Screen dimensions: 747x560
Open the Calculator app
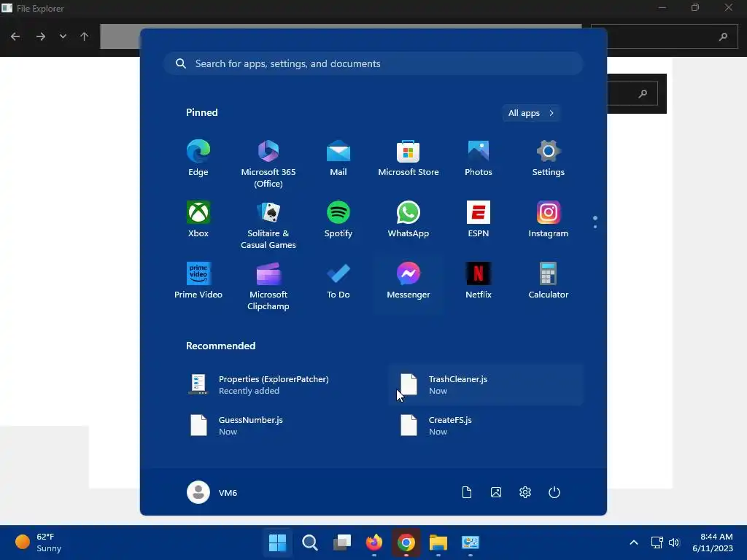pyautogui.click(x=549, y=281)
